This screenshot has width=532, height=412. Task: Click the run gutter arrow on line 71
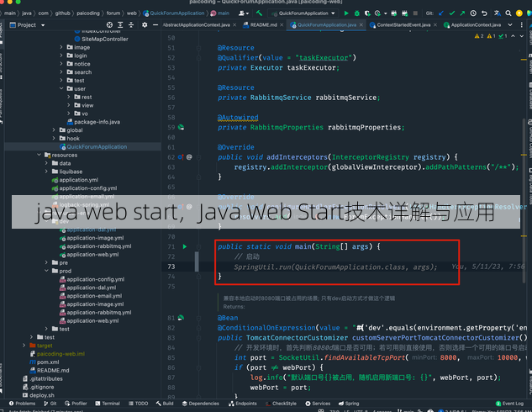pos(185,246)
